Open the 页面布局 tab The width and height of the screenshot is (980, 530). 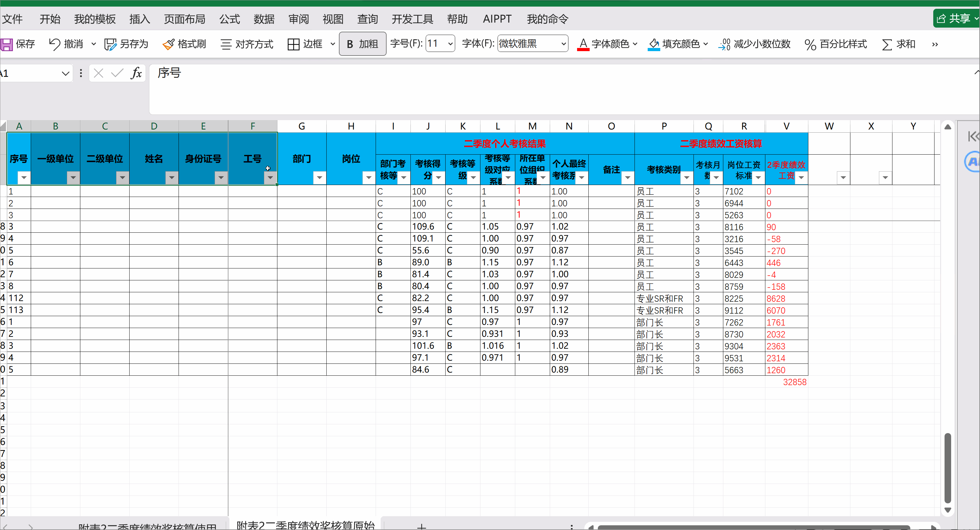pyautogui.click(x=185, y=19)
